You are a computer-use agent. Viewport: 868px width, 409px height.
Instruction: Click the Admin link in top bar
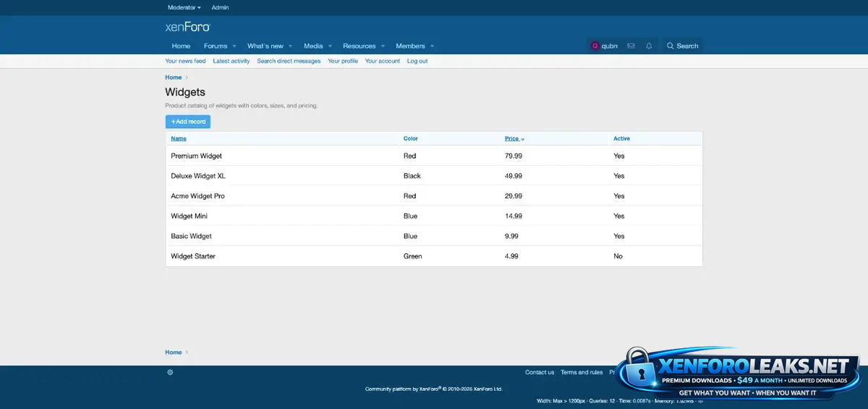click(x=220, y=7)
